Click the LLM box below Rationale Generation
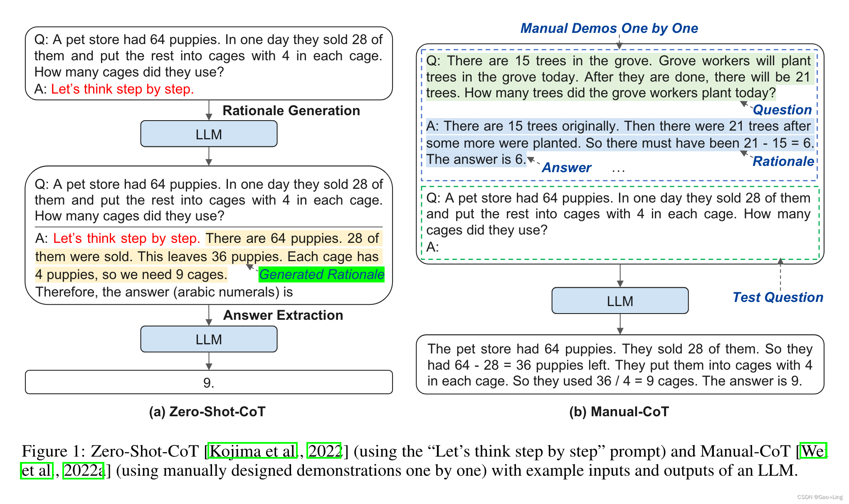Viewport: 849px width, 504px height. [x=209, y=134]
